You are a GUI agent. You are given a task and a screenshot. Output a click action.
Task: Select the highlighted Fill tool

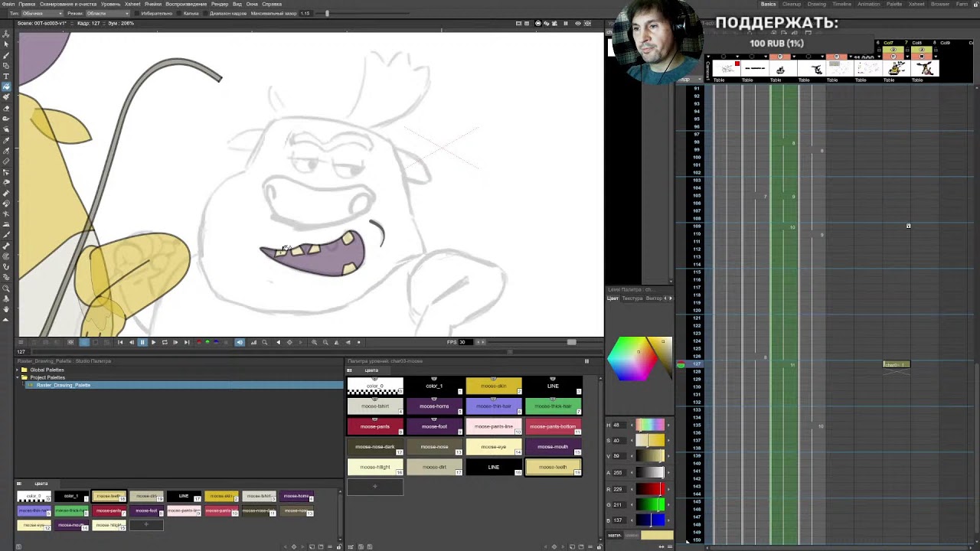[x=6, y=86]
